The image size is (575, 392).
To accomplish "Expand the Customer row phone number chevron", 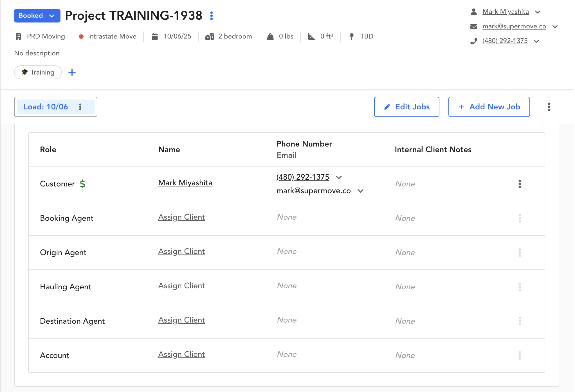I will tap(339, 177).
